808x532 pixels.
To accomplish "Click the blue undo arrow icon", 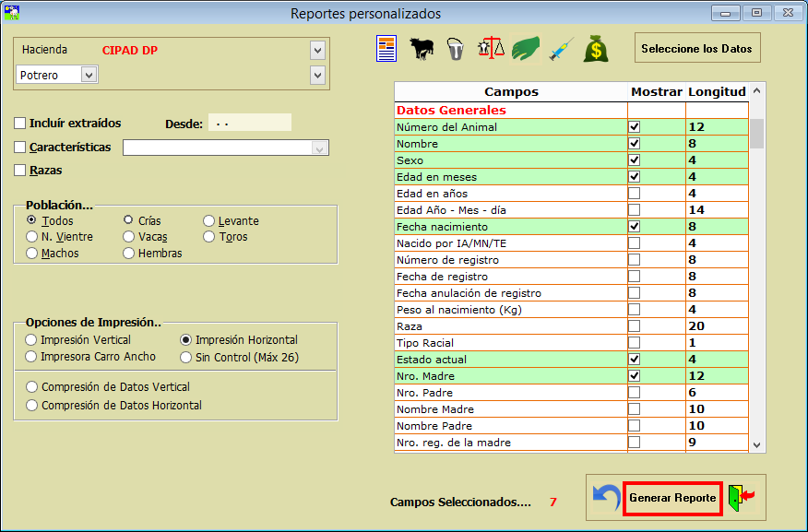I will (x=605, y=498).
